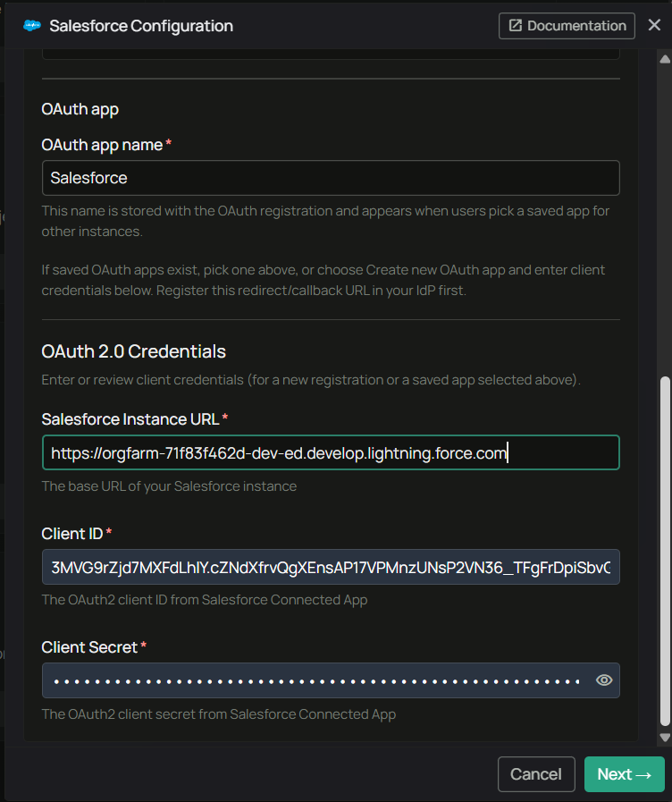Click the external-link icon in Documentation button
Image resolution: width=672 pixels, height=802 pixels.
tap(516, 25)
